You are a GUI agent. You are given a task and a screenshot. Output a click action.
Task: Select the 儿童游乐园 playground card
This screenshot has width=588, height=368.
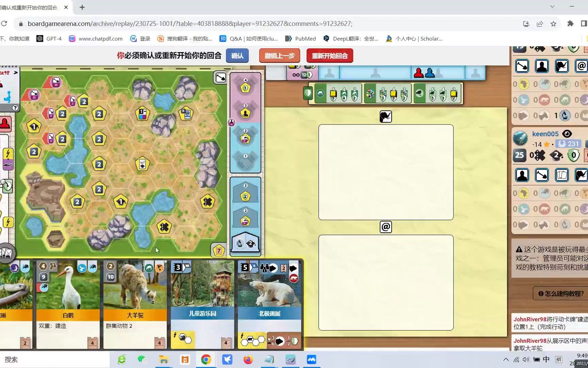pyautogui.click(x=202, y=305)
